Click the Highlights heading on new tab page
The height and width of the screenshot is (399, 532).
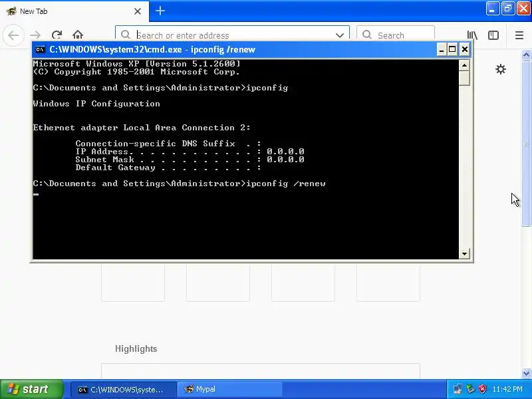136,348
